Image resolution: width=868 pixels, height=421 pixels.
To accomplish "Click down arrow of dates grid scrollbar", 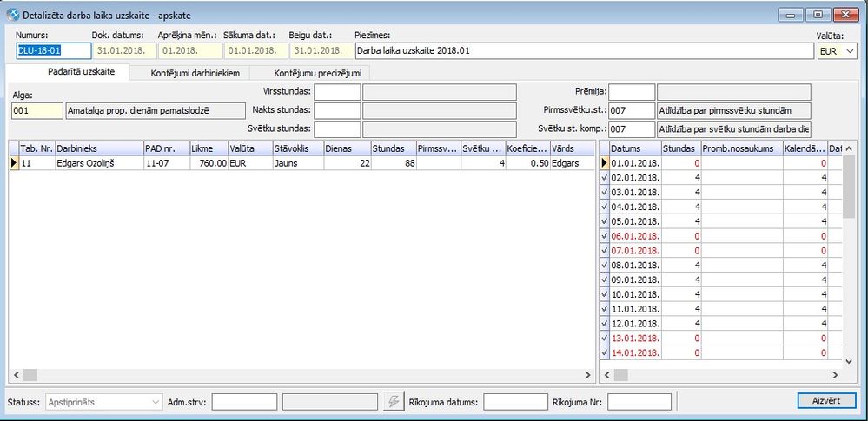I will pyautogui.click(x=850, y=361).
